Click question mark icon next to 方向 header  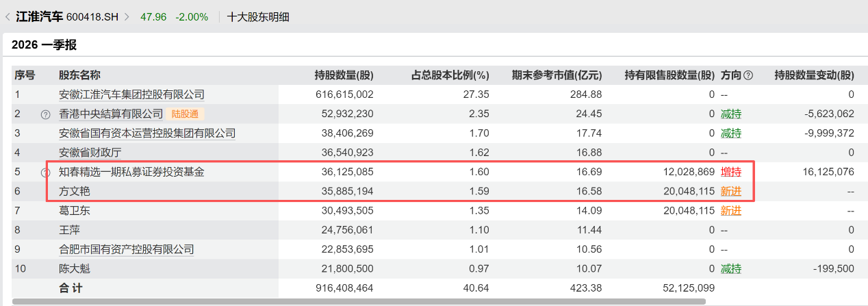tap(748, 75)
